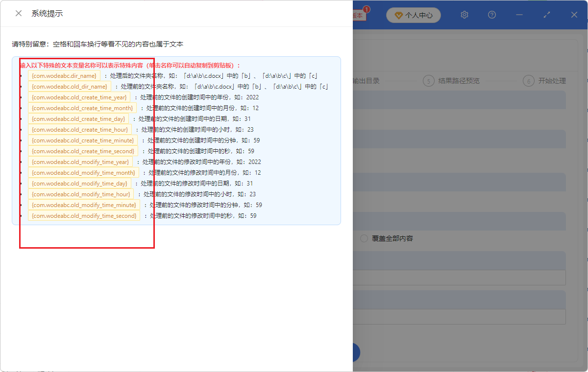Viewport: 588px width, 372px height.
Task: Copy the {com.wodeabc.old_create_time_day} variable
Action: (x=78, y=118)
